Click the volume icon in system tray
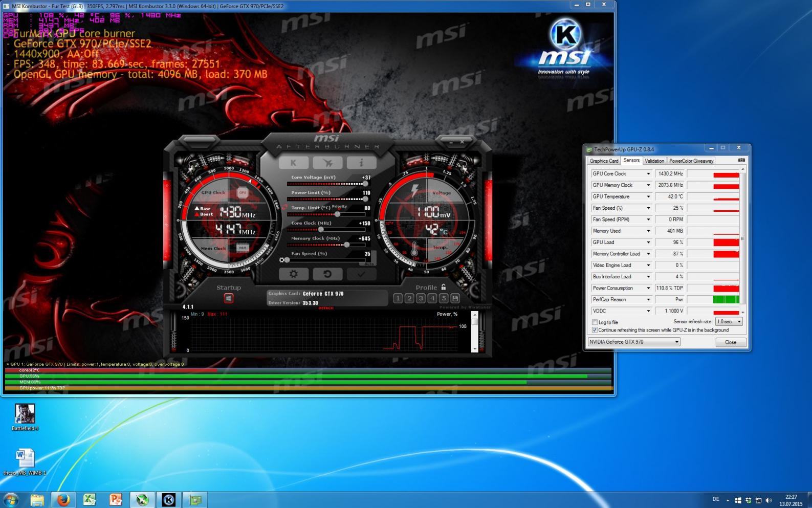The width and height of the screenshot is (812, 508). click(x=768, y=500)
